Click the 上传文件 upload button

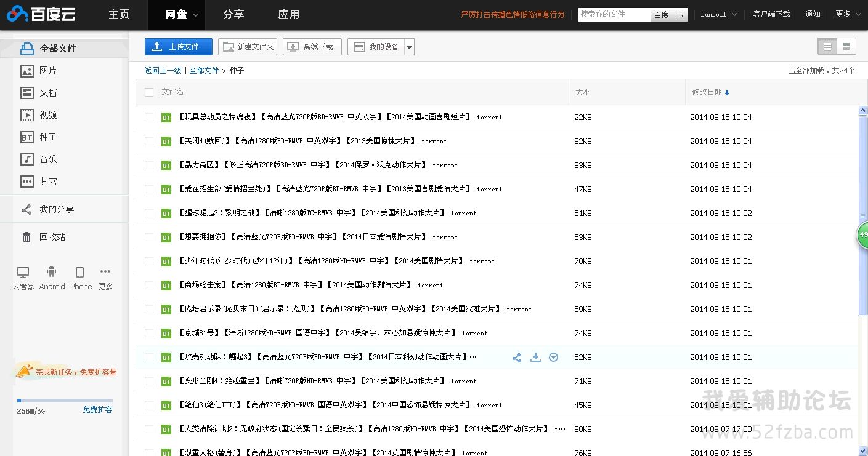tap(179, 47)
